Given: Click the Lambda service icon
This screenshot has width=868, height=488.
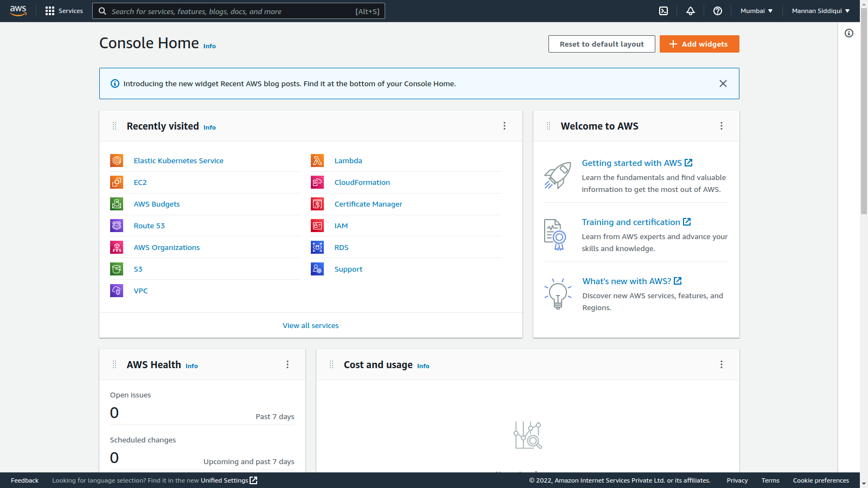Looking at the screenshot, I should [x=317, y=160].
